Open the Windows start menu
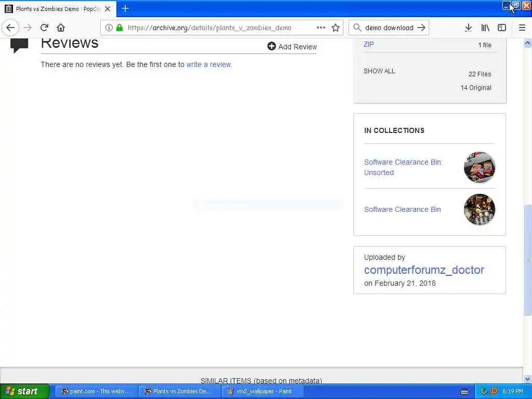The image size is (532, 399). tap(24, 391)
